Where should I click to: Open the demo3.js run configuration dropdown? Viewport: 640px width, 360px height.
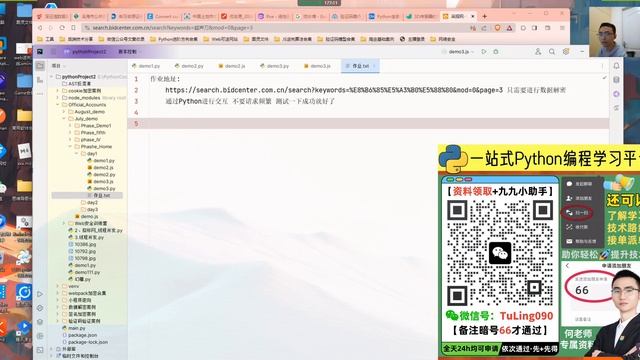[x=458, y=52]
